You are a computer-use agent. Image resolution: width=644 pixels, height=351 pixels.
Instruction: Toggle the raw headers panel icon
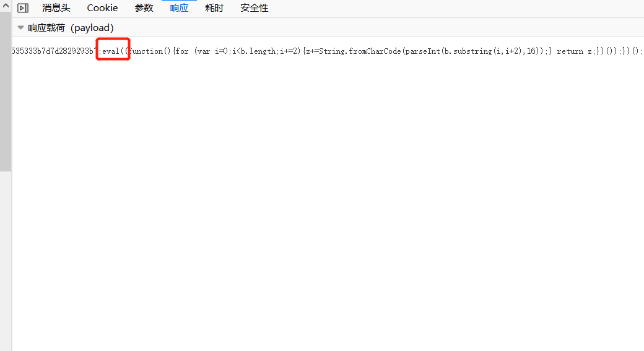[23, 8]
